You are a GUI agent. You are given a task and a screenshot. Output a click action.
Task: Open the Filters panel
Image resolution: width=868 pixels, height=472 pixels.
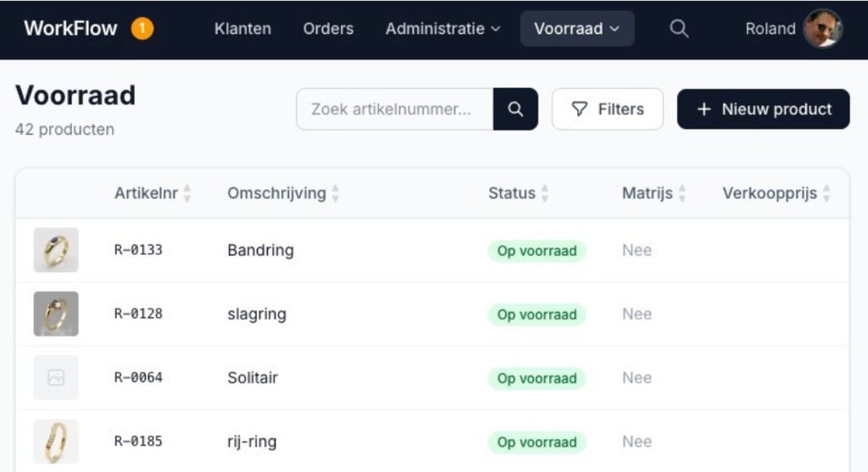(607, 109)
